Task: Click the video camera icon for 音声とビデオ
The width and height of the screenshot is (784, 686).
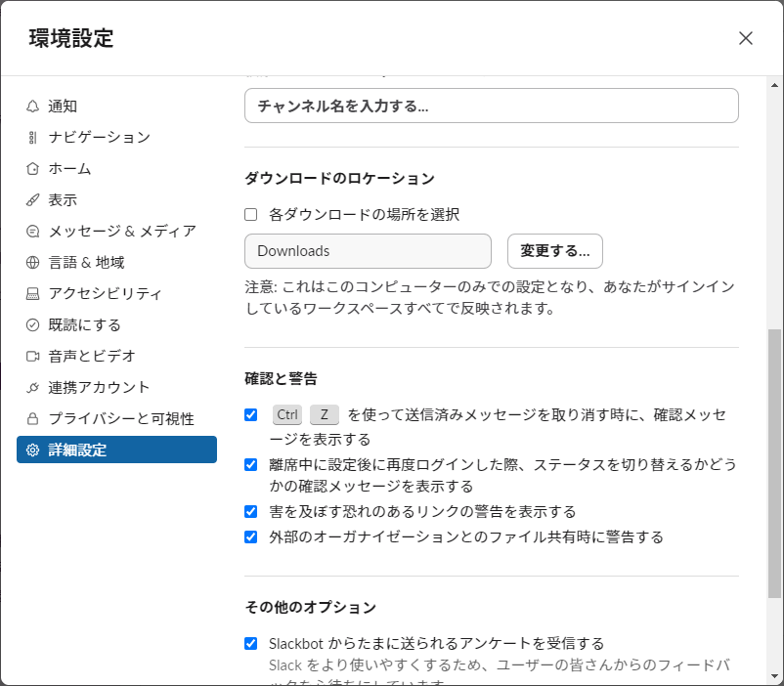Action: tap(32, 356)
